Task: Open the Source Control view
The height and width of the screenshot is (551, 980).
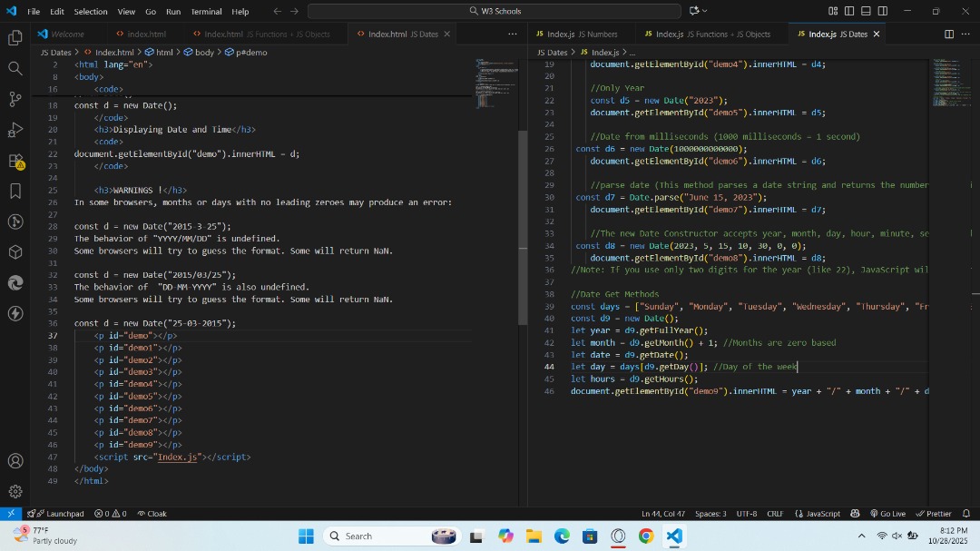Action: click(15, 99)
